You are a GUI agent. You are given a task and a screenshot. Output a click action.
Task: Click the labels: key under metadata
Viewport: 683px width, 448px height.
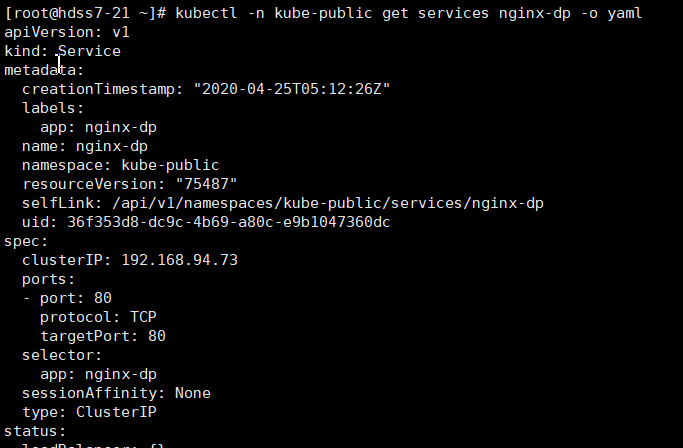click(x=53, y=108)
